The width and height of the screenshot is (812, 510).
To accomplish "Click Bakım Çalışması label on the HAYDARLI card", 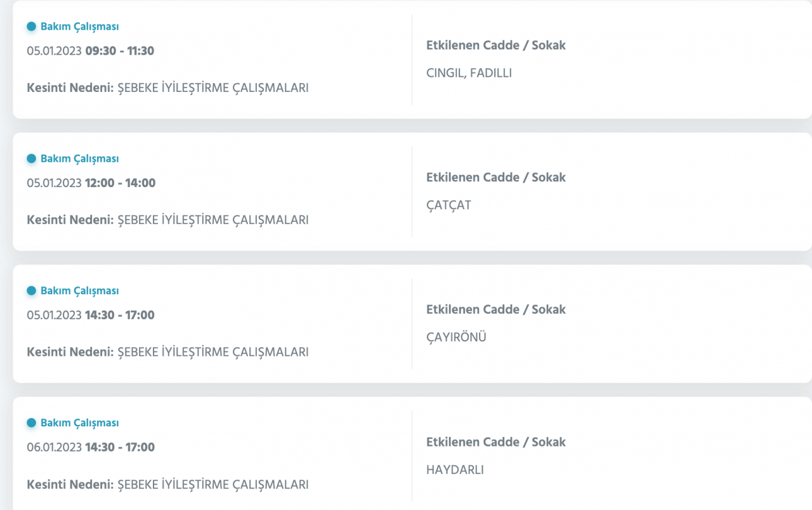I will pyautogui.click(x=79, y=422).
